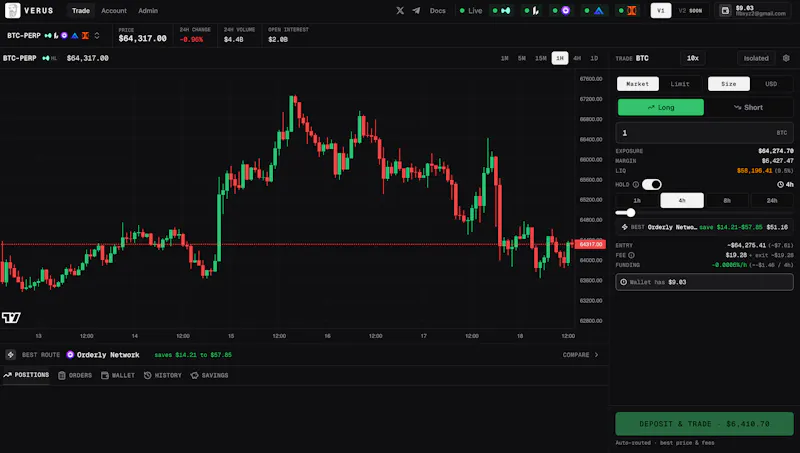Click the clock icon showing 4h
Screen dimensions: 800x453
780,185
